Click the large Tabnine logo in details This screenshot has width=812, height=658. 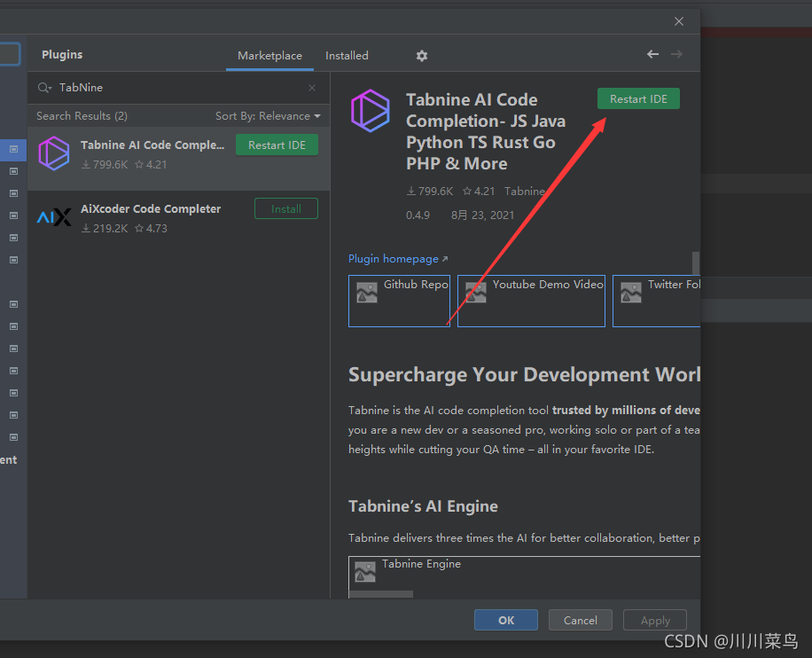(x=371, y=111)
